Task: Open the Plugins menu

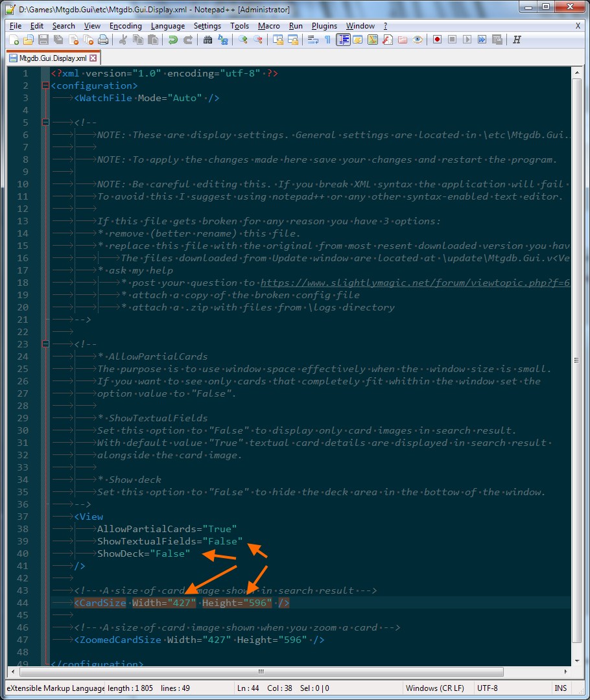Action: point(324,26)
